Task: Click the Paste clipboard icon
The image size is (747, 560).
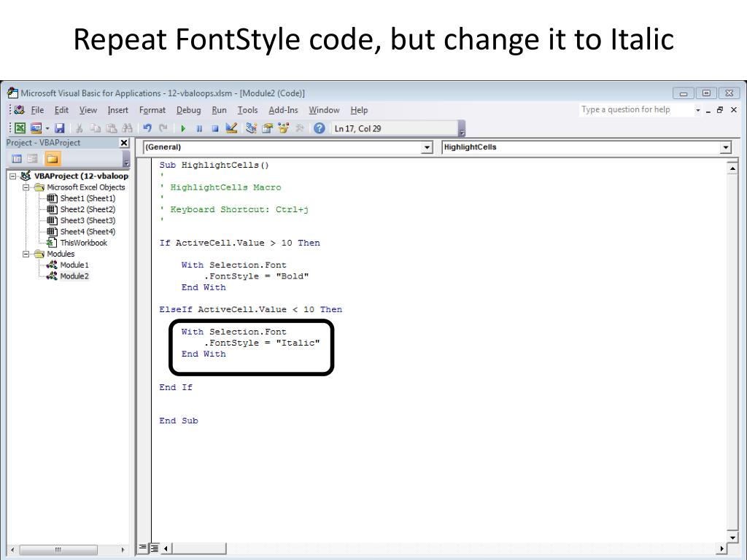Action: [112, 128]
